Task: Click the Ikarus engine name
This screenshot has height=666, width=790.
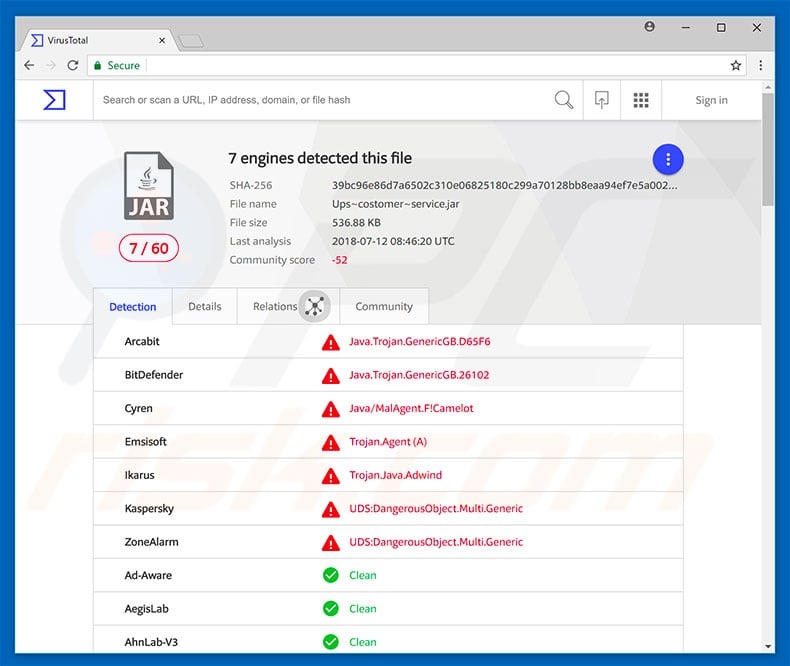Action: pyautogui.click(x=140, y=475)
